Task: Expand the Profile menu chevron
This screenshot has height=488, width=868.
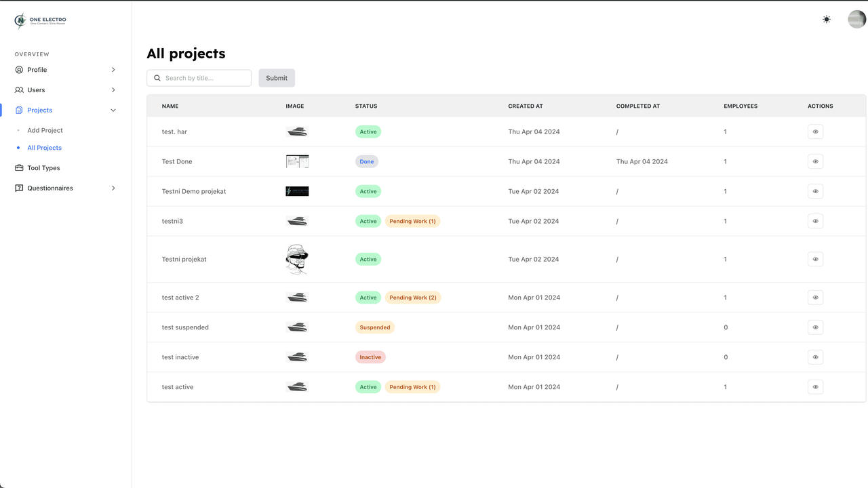Action: (113, 70)
